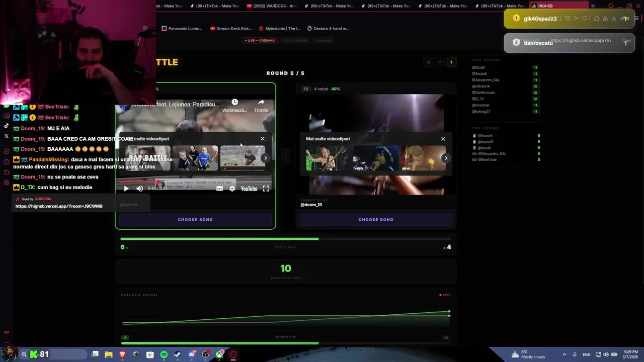Open Spotify from the taskbar
This screenshot has width=644, height=362.
point(164,354)
